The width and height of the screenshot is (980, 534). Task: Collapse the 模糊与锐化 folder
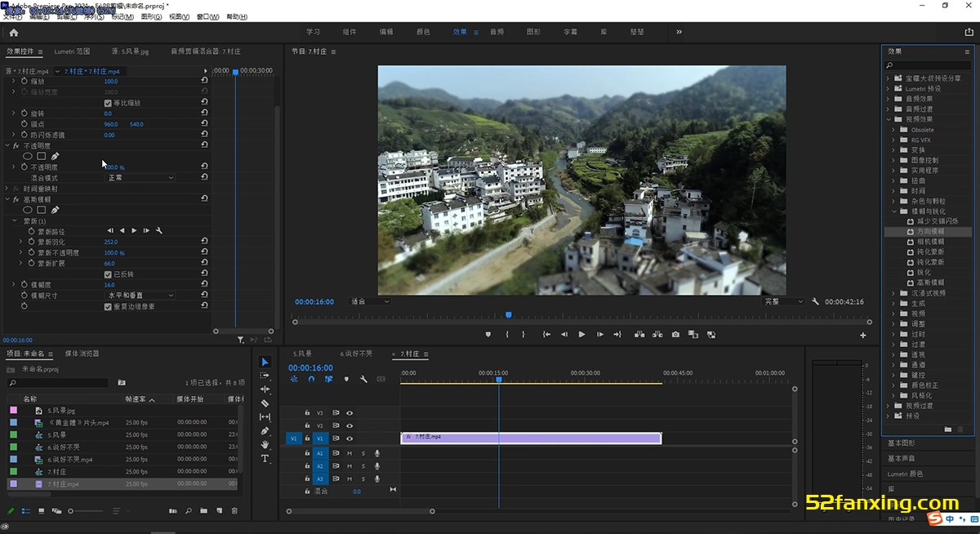[894, 211]
